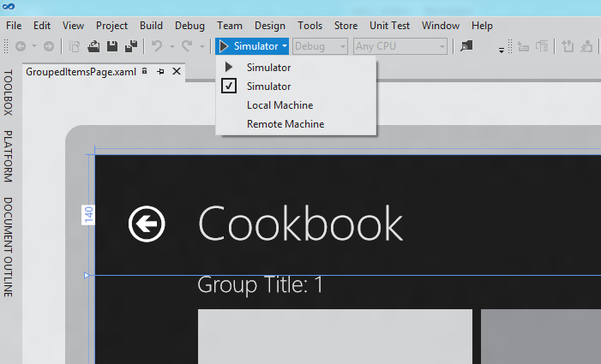
Task: Pin the GroupedItemsPage.xaml tab
Action: tap(160, 72)
